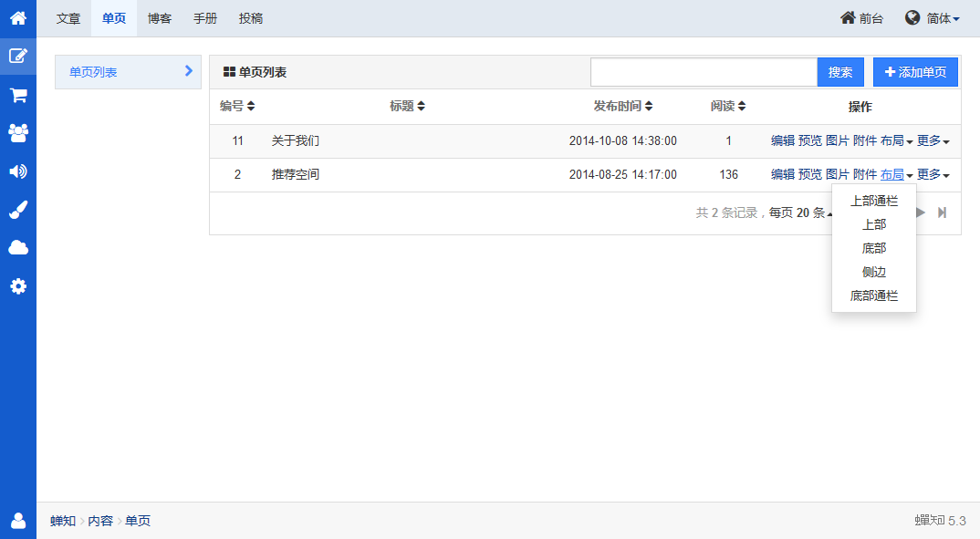Sort by 发布时间 column arrows
Image resolution: width=980 pixels, height=539 pixels.
pyautogui.click(x=649, y=106)
